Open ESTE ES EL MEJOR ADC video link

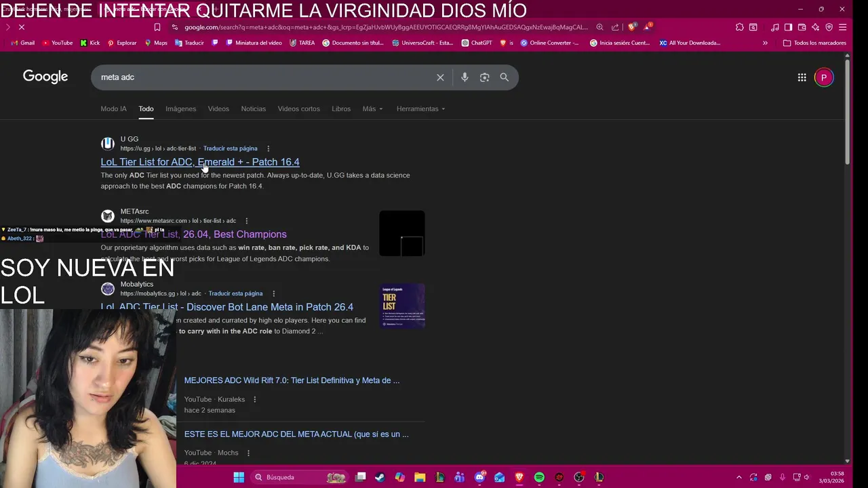296,434
